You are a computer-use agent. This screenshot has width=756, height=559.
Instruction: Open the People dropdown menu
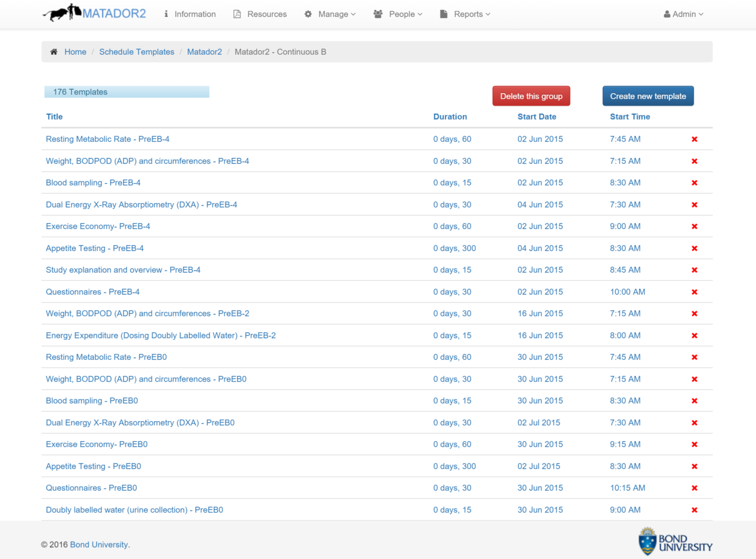point(398,14)
